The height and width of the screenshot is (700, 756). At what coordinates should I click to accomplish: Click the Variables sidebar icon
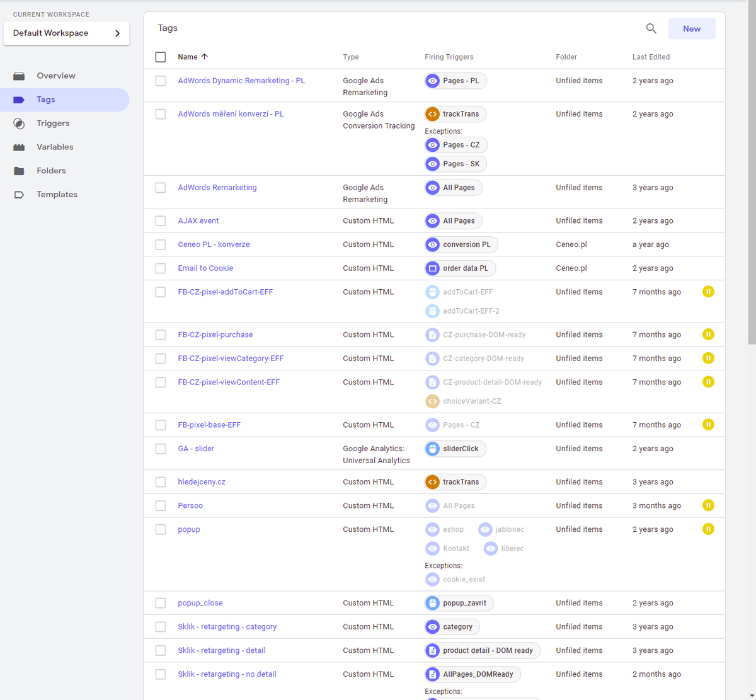point(19,147)
